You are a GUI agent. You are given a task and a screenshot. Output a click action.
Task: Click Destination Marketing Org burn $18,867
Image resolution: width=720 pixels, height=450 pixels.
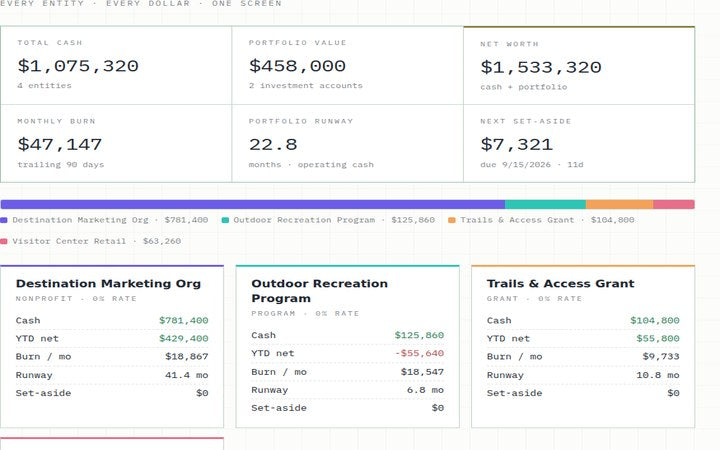click(x=187, y=356)
